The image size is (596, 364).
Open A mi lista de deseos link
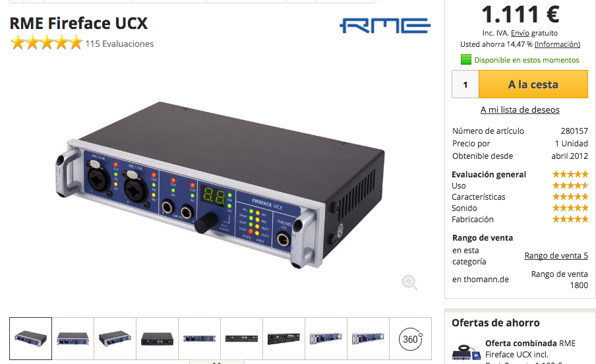click(x=520, y=110)
